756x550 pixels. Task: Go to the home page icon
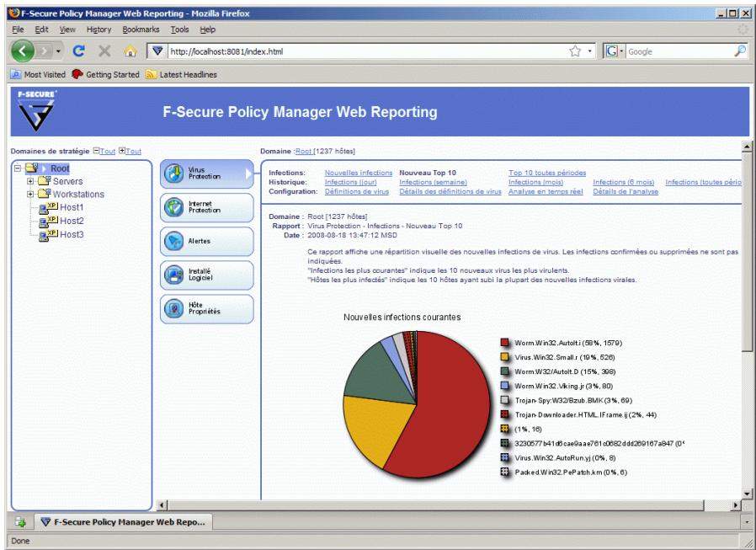130,51
